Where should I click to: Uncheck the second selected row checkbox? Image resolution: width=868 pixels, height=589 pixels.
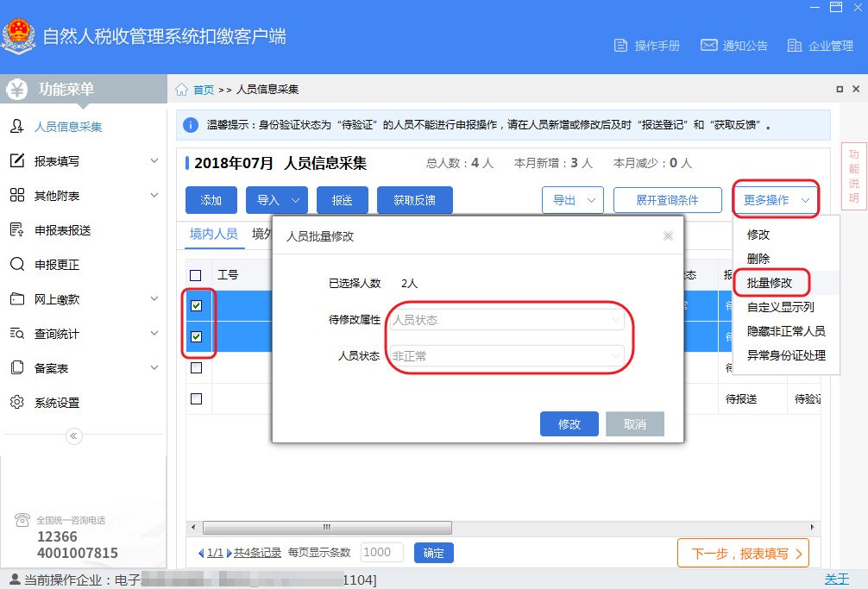pyautogui.click(x=196, y=336)
